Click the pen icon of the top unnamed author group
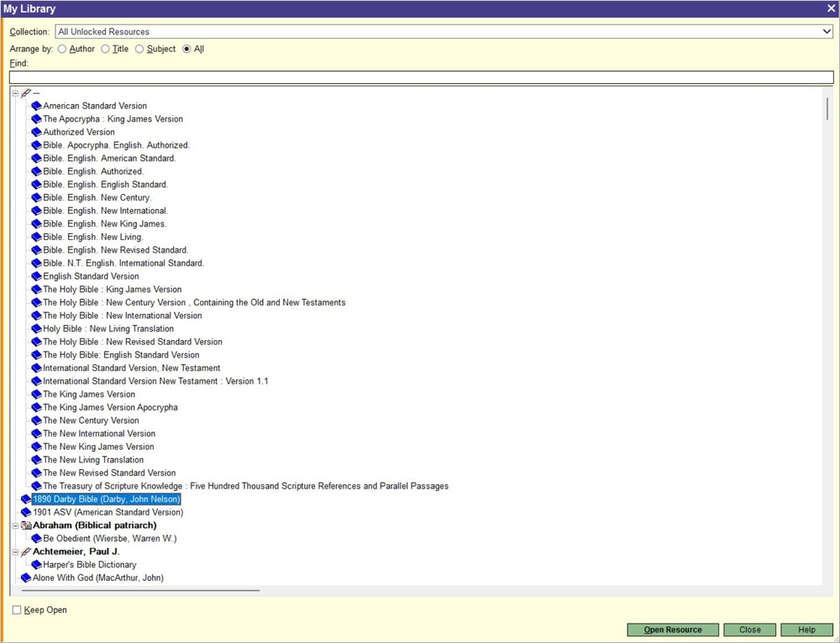840x643 pixels. tap(26, 93)
